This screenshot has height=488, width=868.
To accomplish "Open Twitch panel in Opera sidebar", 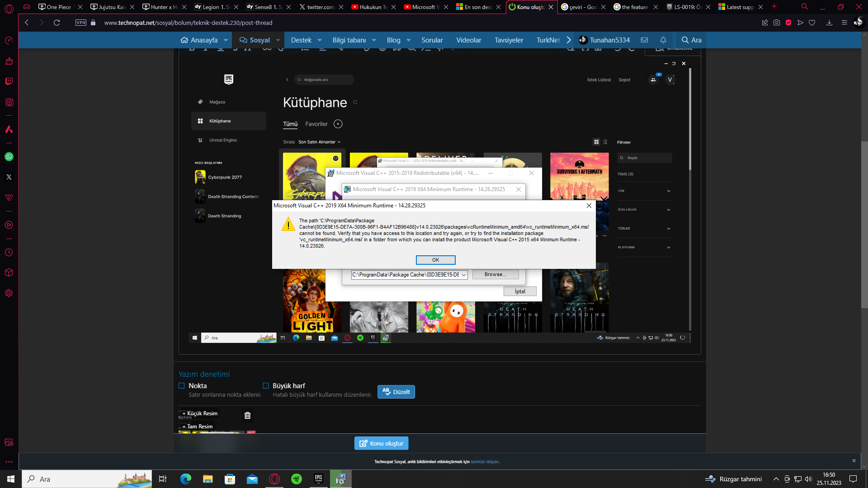I will (9, 81).
